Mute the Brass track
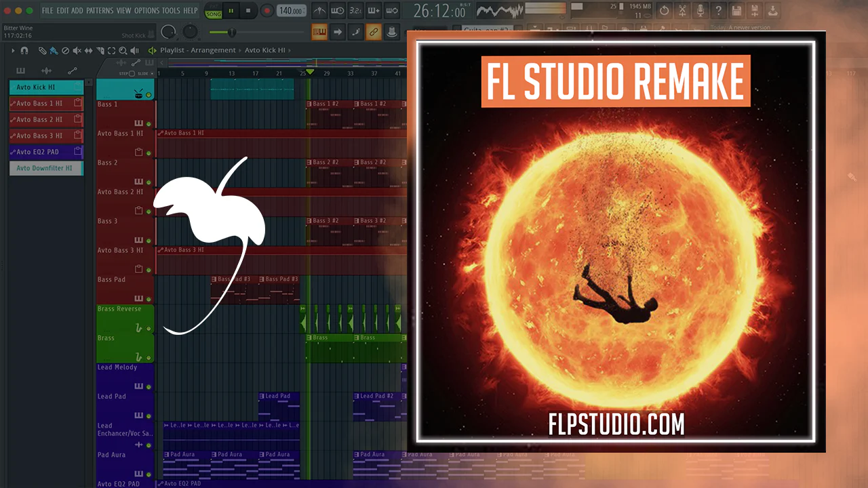Screen dimensions: 868x488 tap(149, 357)
